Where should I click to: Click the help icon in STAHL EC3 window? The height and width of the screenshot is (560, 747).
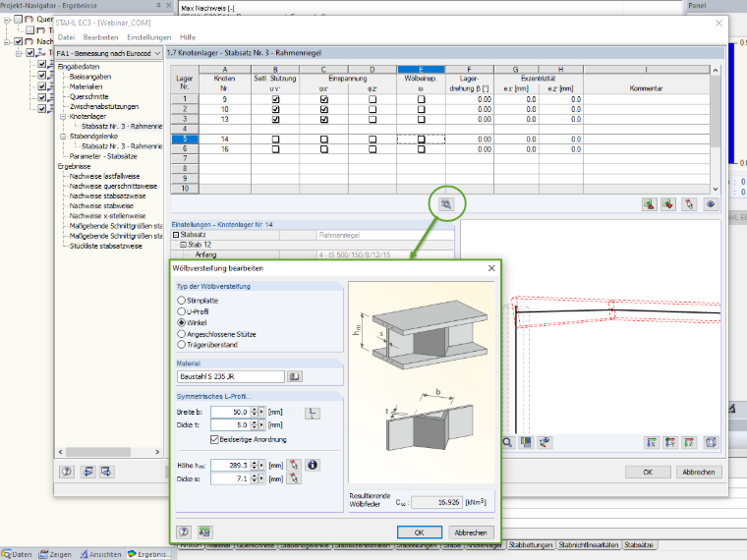pos(67,472)
